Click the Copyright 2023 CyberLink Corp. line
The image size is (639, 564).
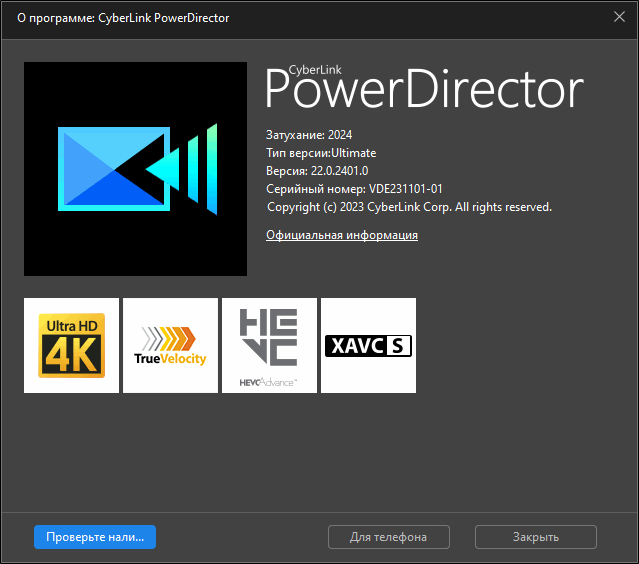(409, 207)
